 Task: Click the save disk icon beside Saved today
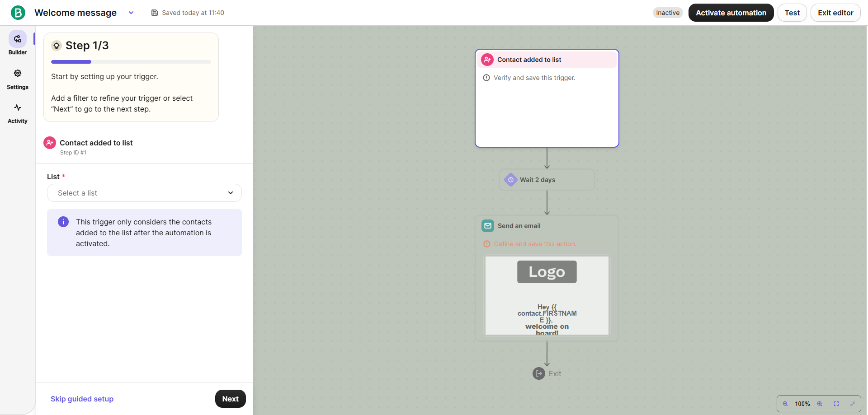coord(155,13)
